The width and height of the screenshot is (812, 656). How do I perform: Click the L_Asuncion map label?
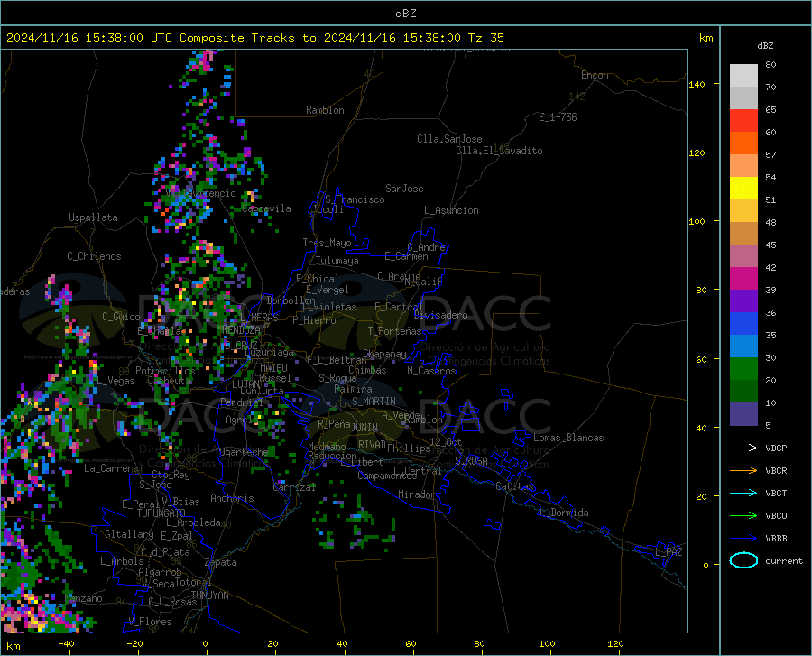pyautogui.click(x=451, y=210)
